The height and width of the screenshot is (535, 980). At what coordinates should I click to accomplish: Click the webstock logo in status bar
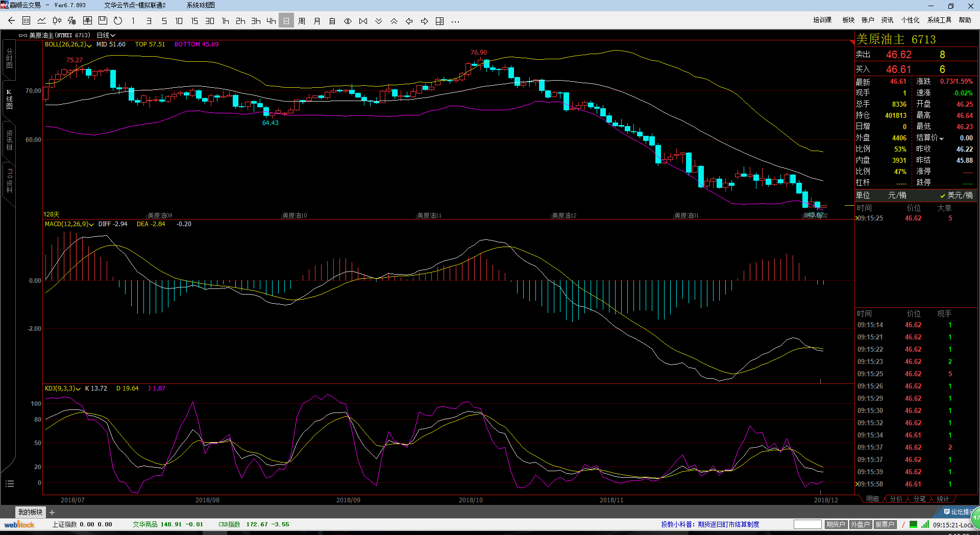pyautogui.click(x=19, y=524)
